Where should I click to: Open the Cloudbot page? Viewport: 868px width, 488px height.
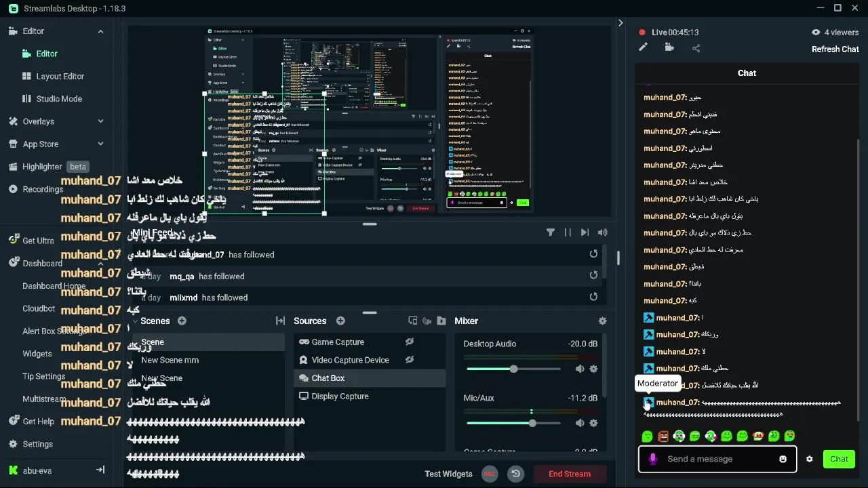(39, 308)
